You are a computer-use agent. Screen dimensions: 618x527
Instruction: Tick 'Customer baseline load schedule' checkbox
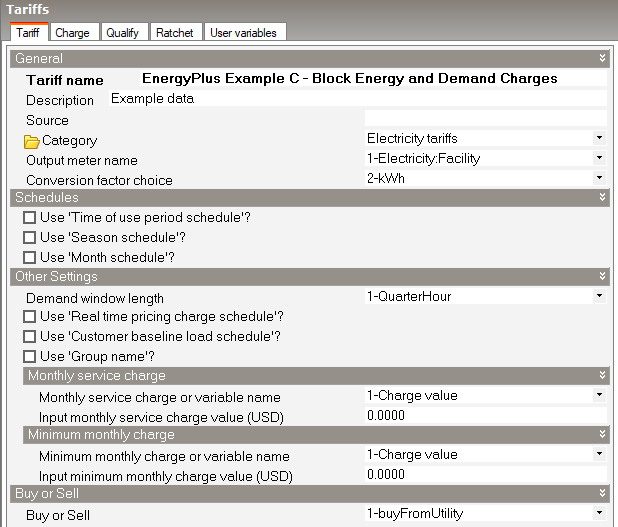[30, 337]
